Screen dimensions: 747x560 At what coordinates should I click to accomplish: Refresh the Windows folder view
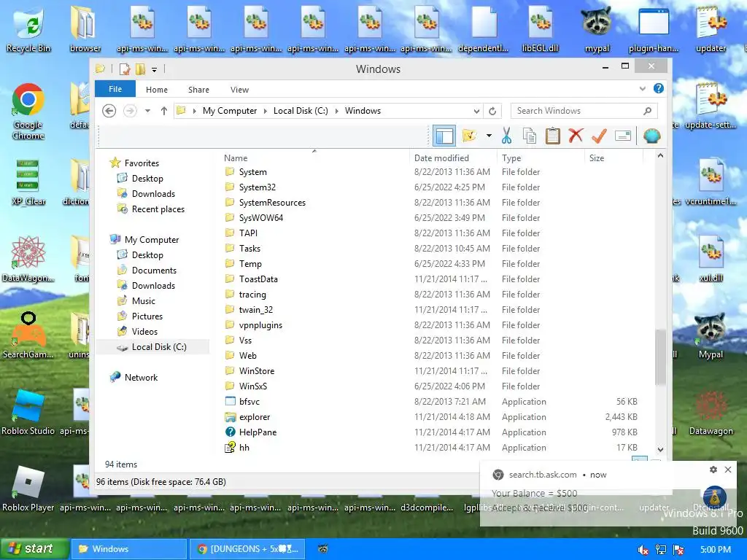point(492,111)
